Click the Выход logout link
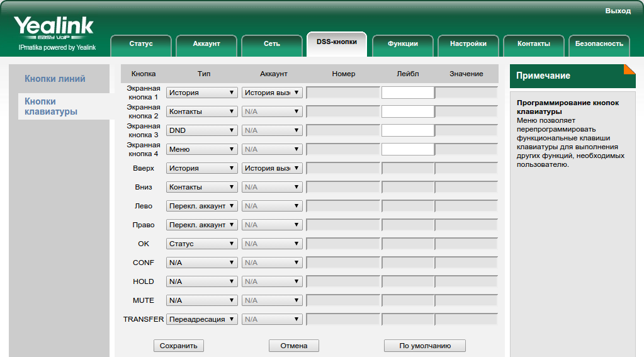This screenshot has height=357, width=644. click(618, 11)
